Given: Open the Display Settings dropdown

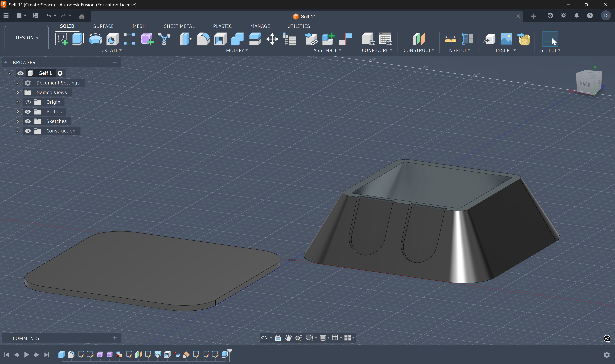Looking at the screenshot, I should pyautogui.click(x=324, y=338).
